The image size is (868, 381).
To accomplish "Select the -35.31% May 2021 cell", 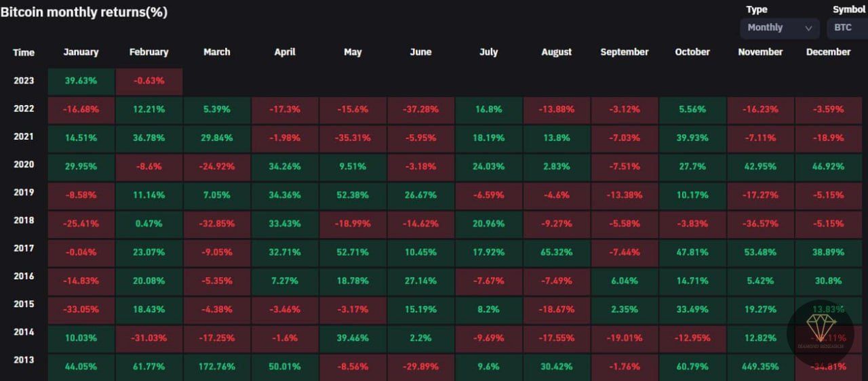I will tap(353, 138).
